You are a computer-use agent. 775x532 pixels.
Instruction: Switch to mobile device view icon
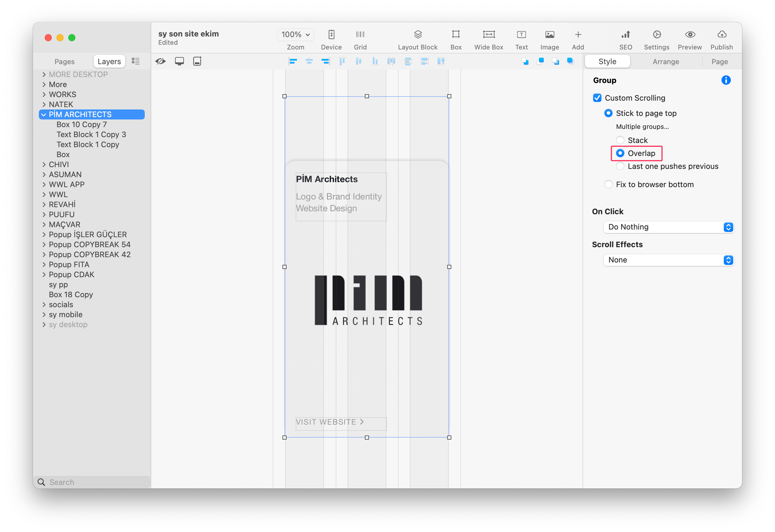point(197,61)
